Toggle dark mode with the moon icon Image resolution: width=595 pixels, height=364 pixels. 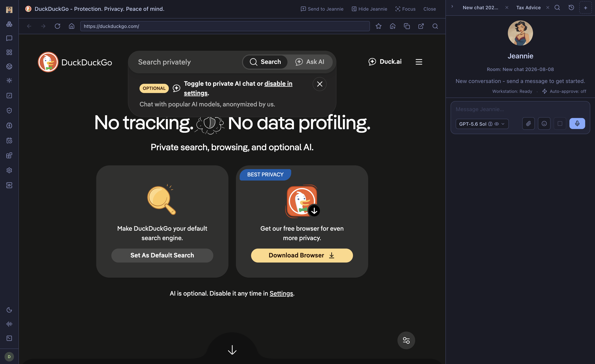pyautogui.click(x=9, y=310)
